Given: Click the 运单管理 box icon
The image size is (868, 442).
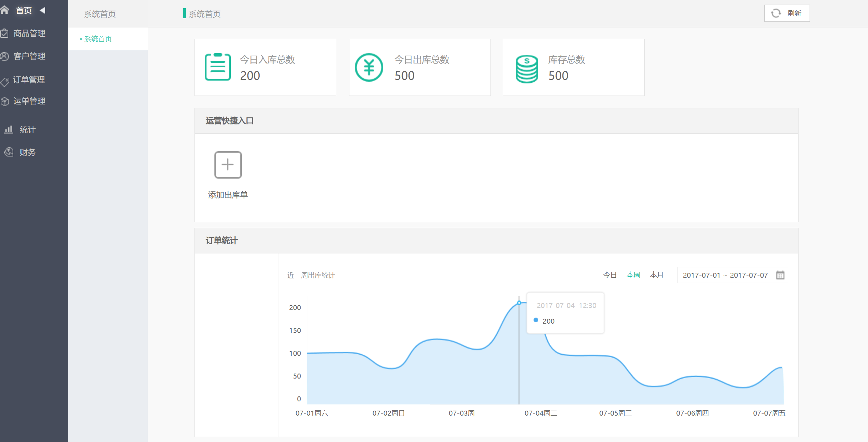Looking at the screenshot, I should tap(4, 102).
